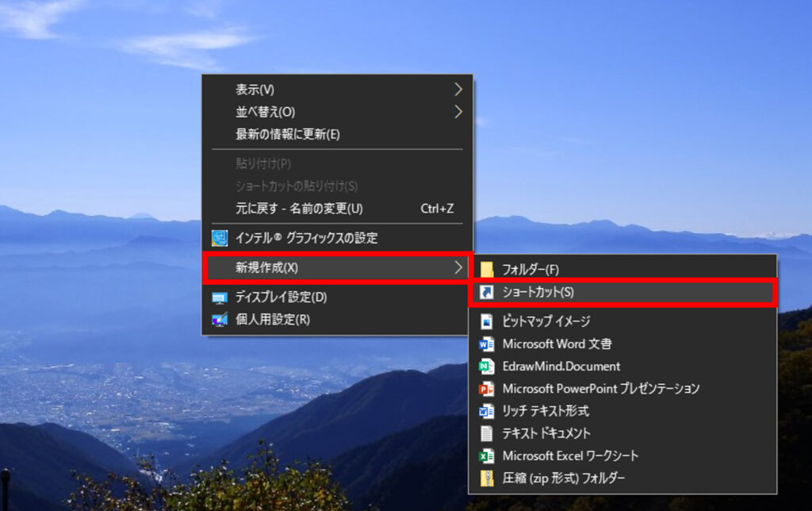Open ディスプレイ設定(D)
The image size is (812, 511).
337,298
